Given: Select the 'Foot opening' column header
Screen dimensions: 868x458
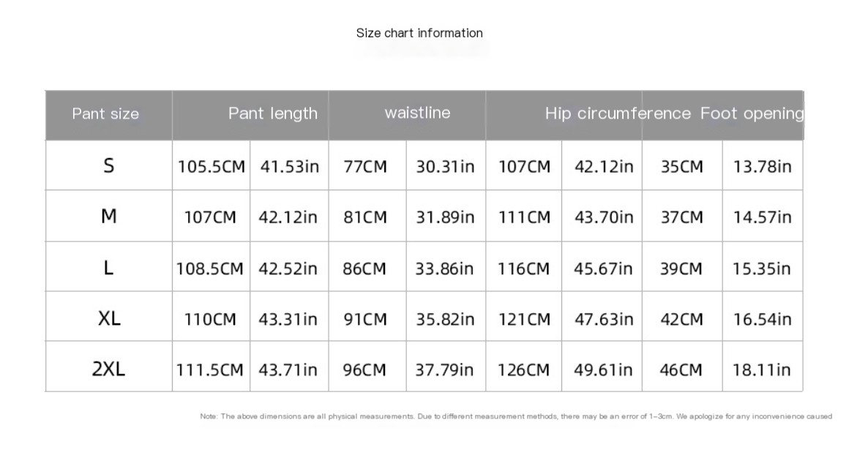Looking at the screenshot, I should click(752, 113).
